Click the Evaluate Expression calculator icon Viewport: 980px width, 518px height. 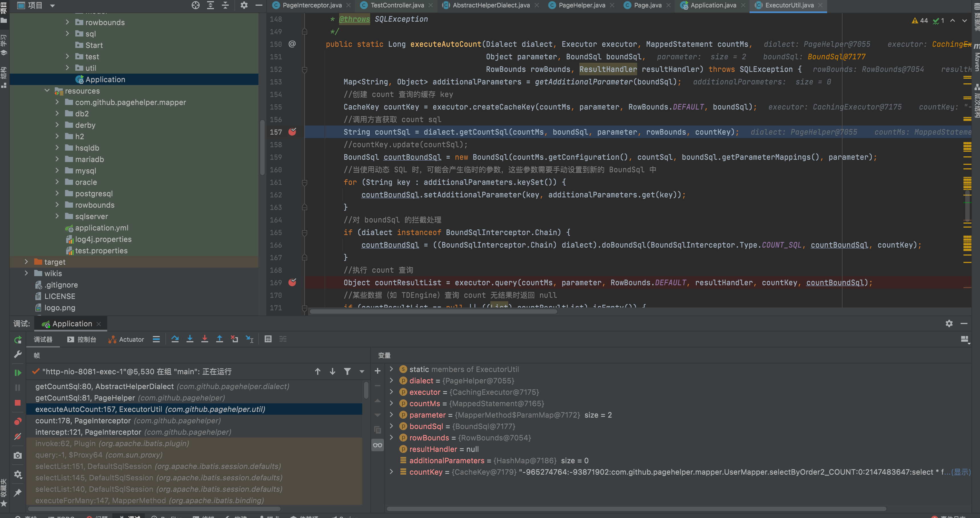click(268, 339)
